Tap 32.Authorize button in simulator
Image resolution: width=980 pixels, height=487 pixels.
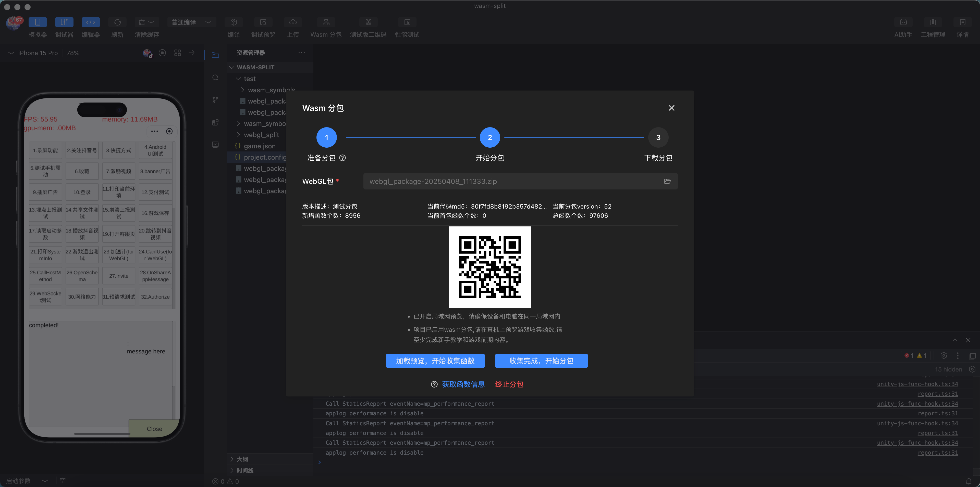click(x=155, y=297)
